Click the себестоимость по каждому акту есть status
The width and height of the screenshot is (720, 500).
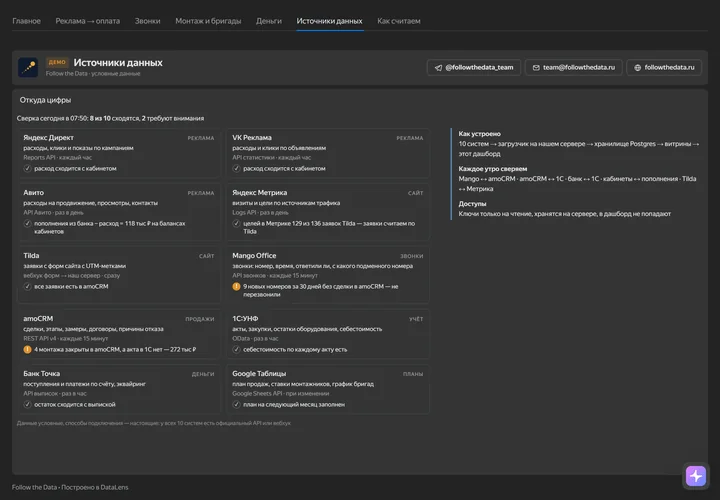click(x=295, y=349)
